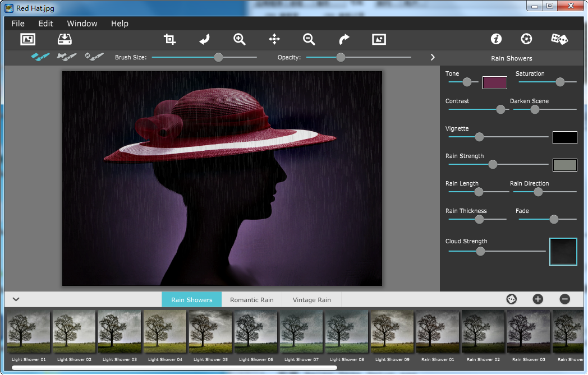Click the dice icon to randomize effects
The height and width of the screenshot is (375, 588).
559,39
